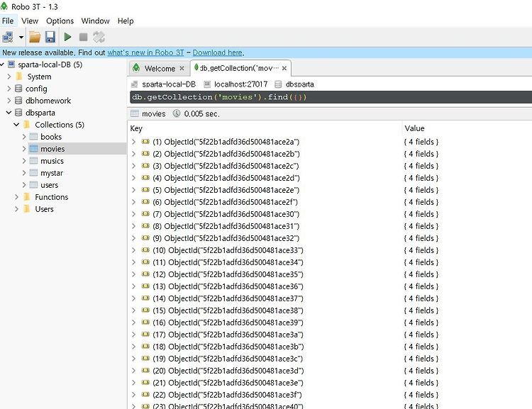532x409 pixels.
Task: Collapse the sparta-local-DB connection node
Action: (x=2, y=65)
